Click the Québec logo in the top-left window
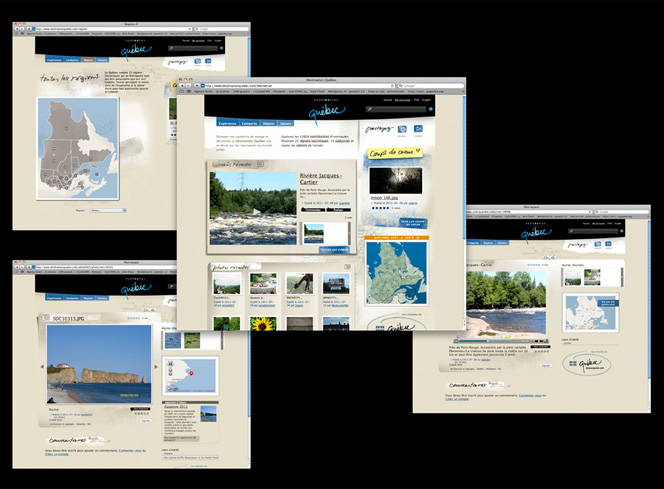 coord(136,51)
